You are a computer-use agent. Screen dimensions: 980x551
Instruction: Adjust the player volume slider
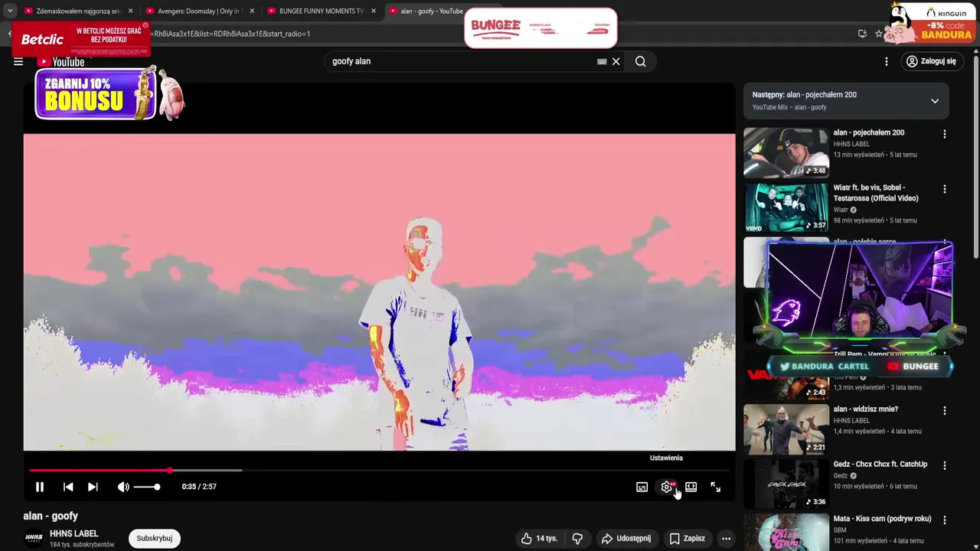click(146, 487)
